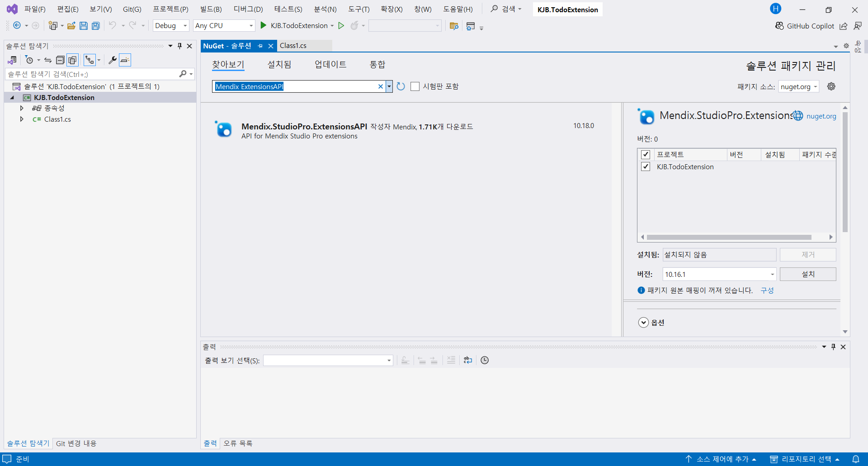Click the new project icon in toolbar
This screenshot has height=466, width=868.
pos(53,25)
